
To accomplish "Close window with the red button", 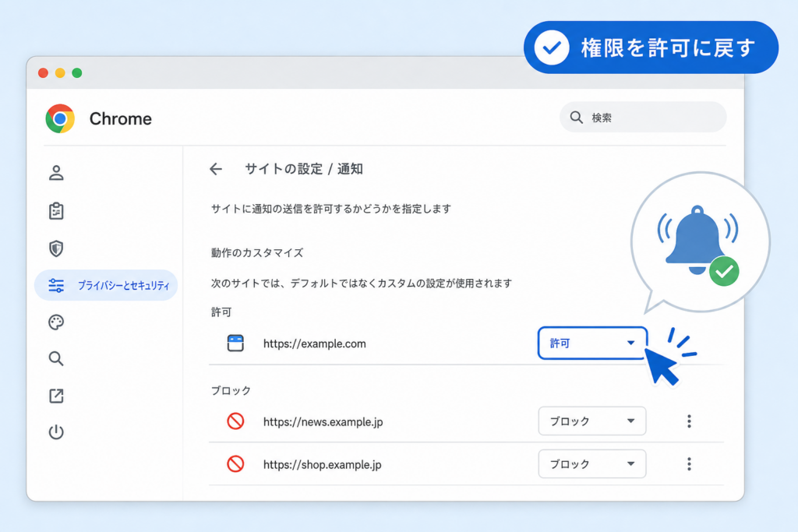I will (44, 73).
